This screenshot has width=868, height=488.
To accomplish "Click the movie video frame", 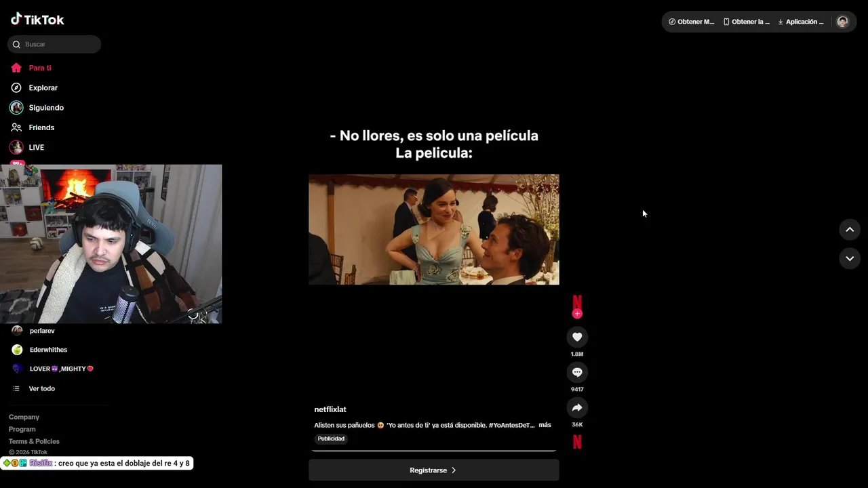I will click(434, 230).
